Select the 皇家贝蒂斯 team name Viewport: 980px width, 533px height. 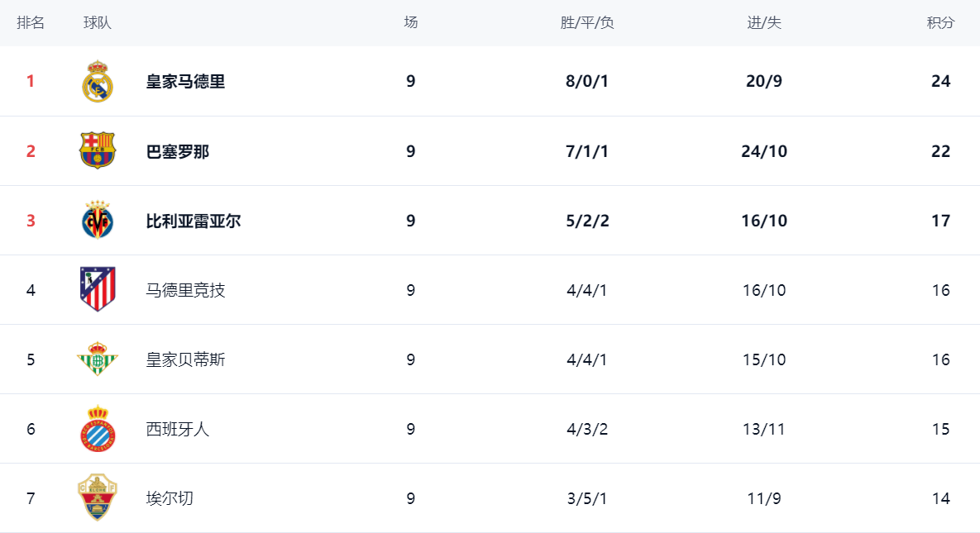[185, 359]
